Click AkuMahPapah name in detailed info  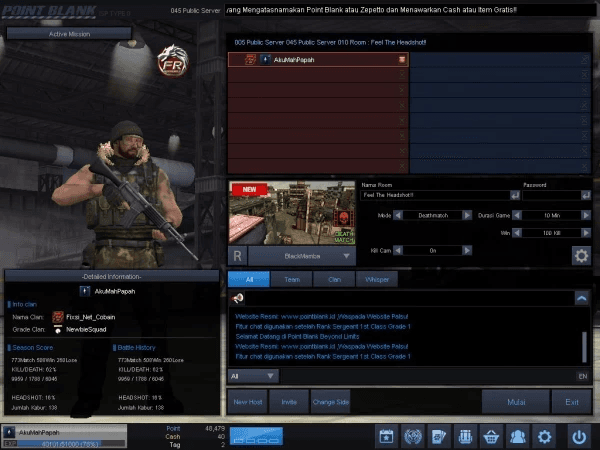pyautogui.click(x=115, y=291)
